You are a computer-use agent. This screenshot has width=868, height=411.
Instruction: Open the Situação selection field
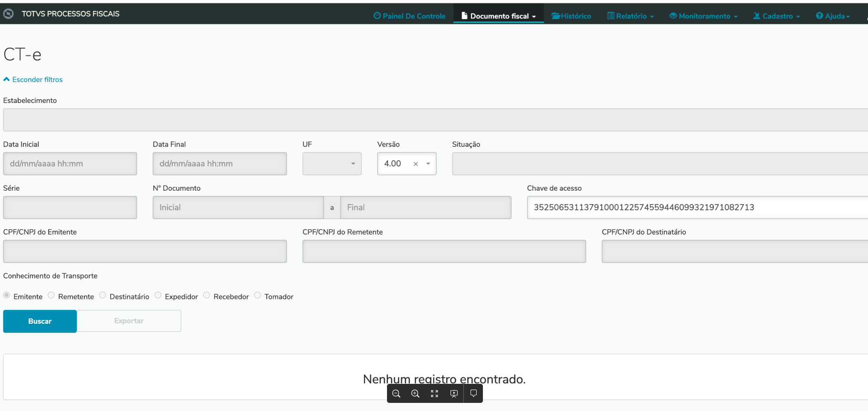click(x=660, y=164)
